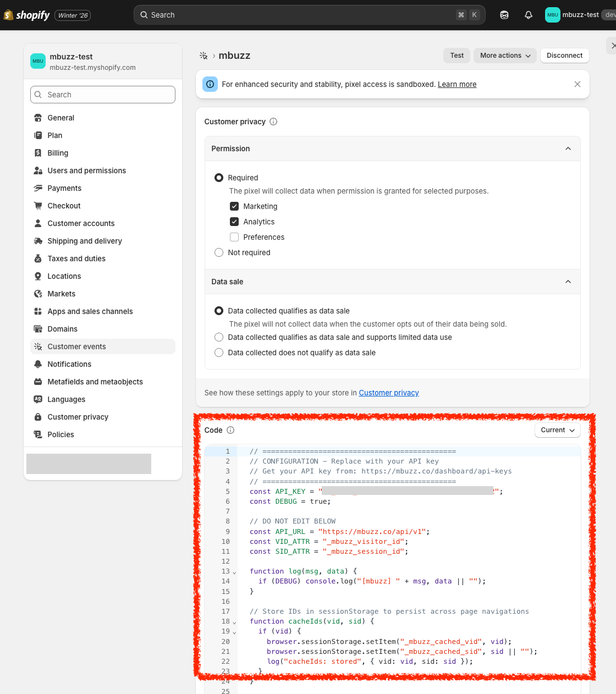Open Metafields and metaobjects settings
This screenshot has height=694, width=616.
coord(95,382)
